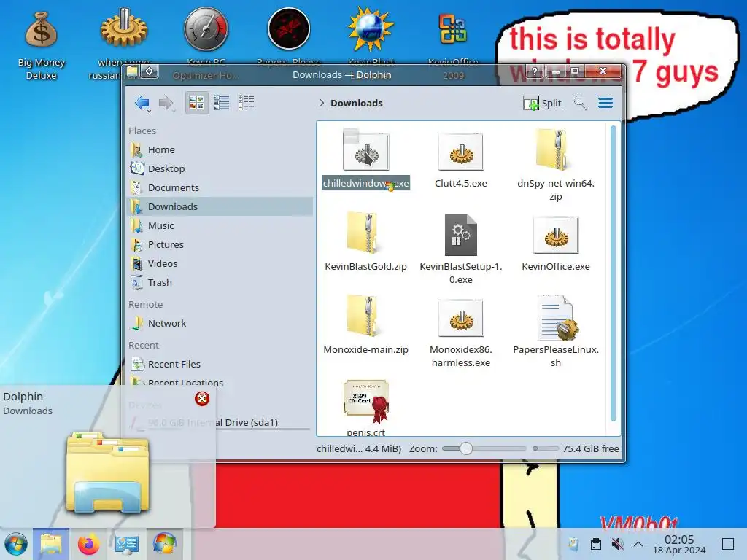This screenshot has width=747, height=560.
Task: Click the vertical scrollbar in file view
Action: pyautogui.click(x=613, y=273)
